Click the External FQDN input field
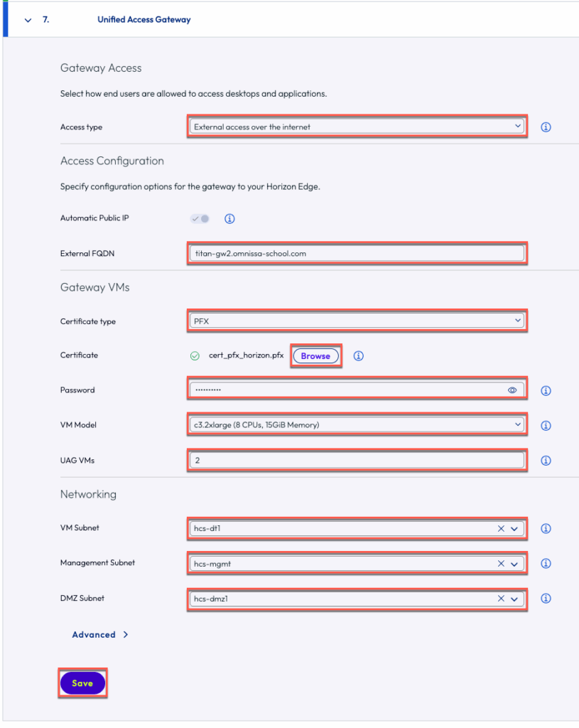Image resolution: width=579 pixels, height=728 pixels. (x=356, y=253)
